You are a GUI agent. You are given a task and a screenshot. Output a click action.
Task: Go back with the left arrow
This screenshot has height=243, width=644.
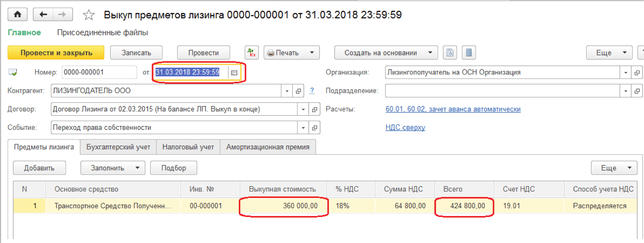pos(43,15)
